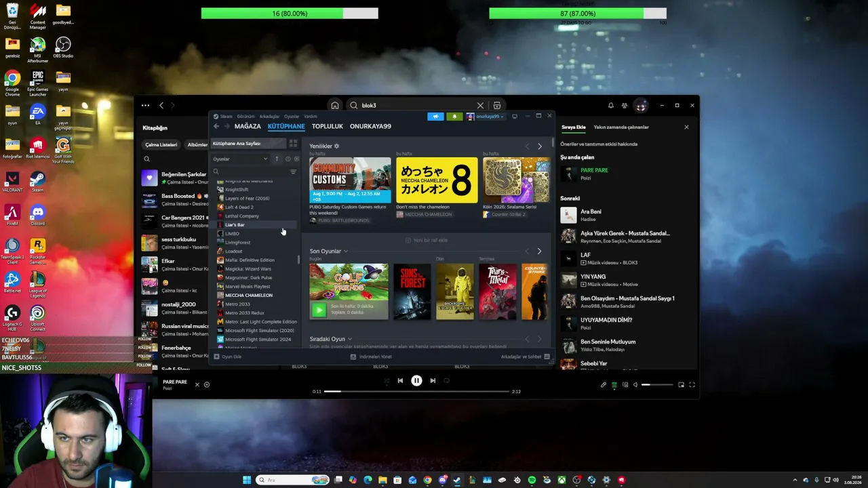Close the Spotify queue panel
868x488 pixels.
point(686,127)
